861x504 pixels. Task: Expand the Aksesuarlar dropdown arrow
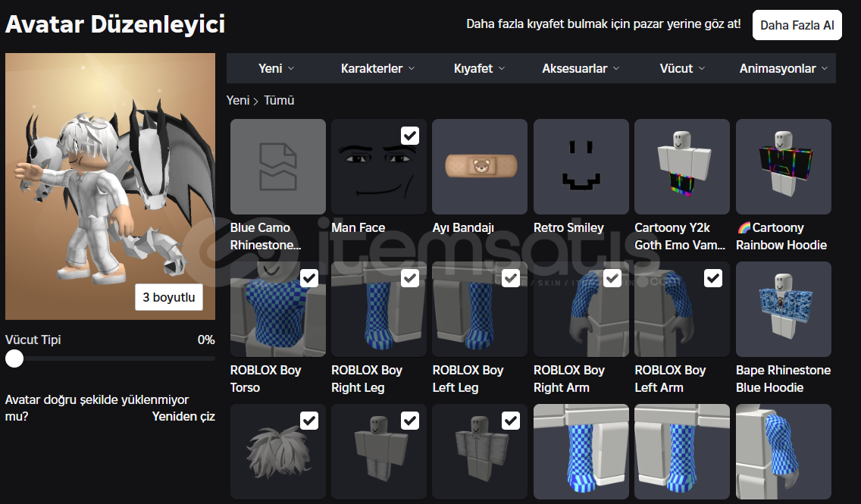(616, 69)
